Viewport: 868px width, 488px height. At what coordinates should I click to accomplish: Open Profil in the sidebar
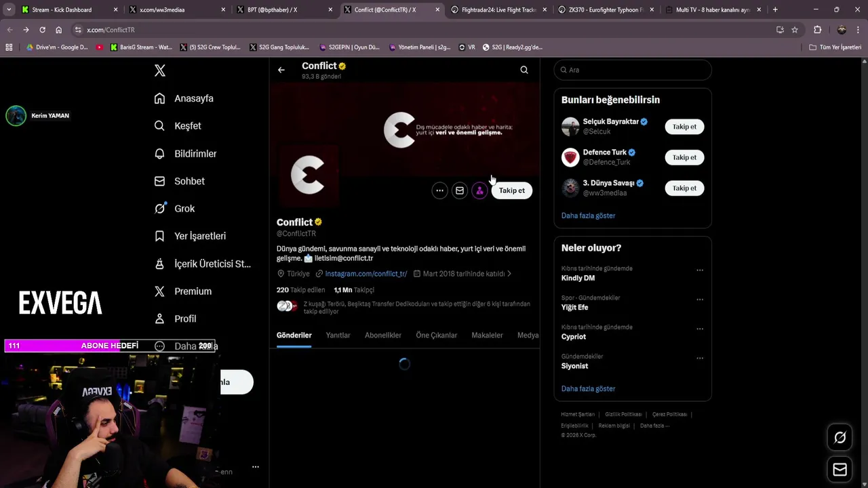[x=175, y=319]
